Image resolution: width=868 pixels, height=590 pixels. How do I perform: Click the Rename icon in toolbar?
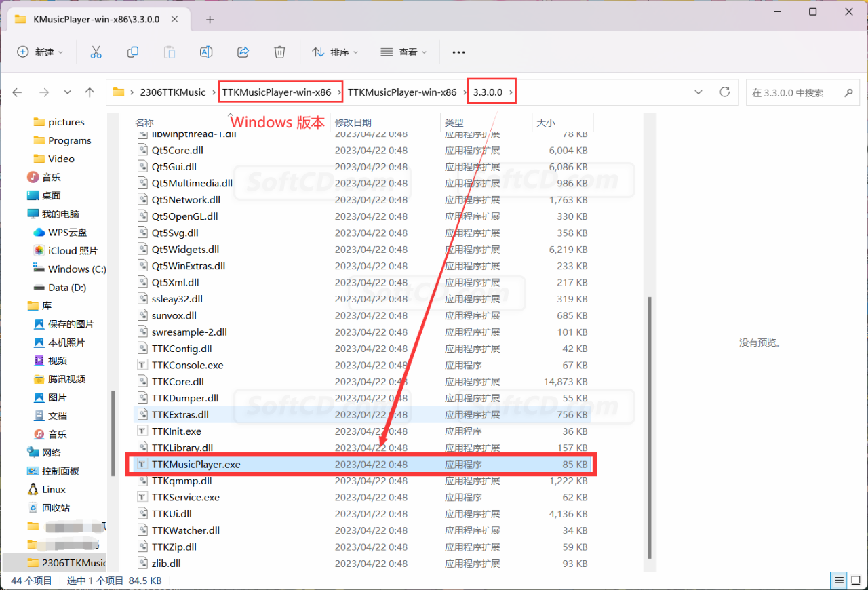click(x=206, y=52)
